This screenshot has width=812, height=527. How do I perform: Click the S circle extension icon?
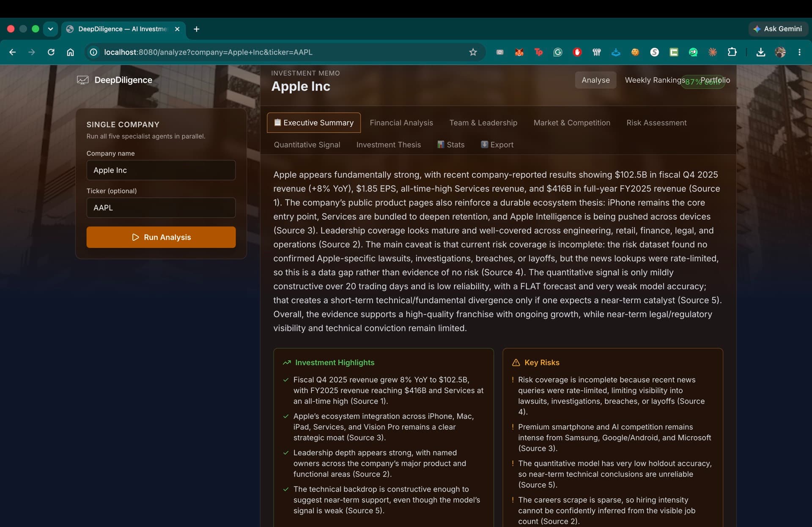[x=654, y=52]
